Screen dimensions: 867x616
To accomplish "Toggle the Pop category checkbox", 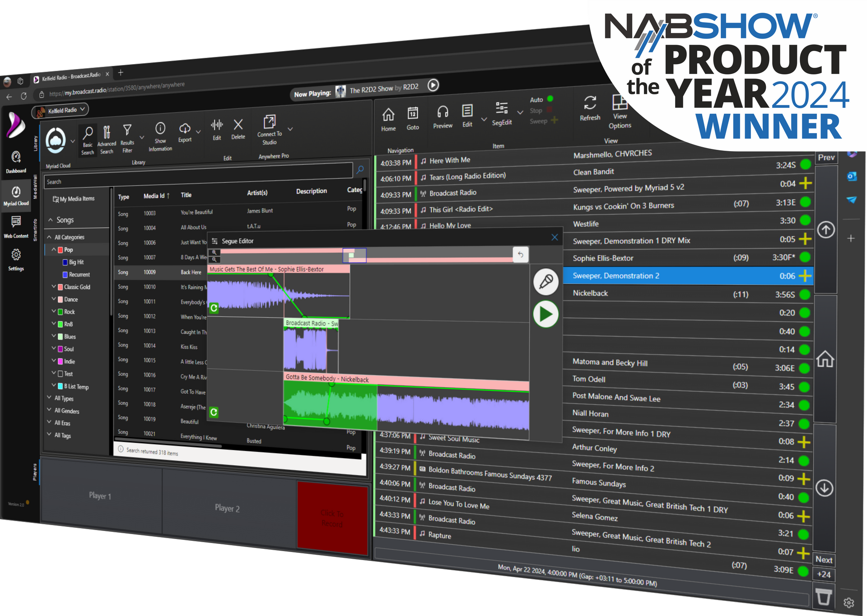I will tap(61, 250).
